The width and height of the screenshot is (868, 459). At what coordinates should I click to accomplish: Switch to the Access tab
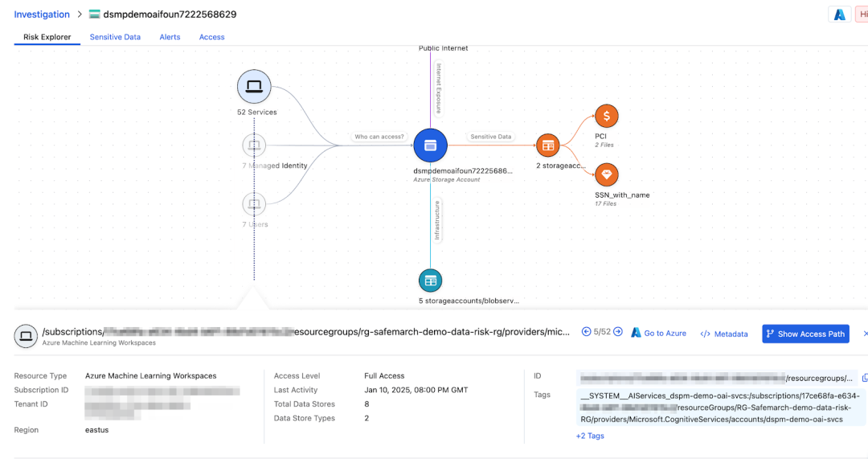[x=212, y=37]
